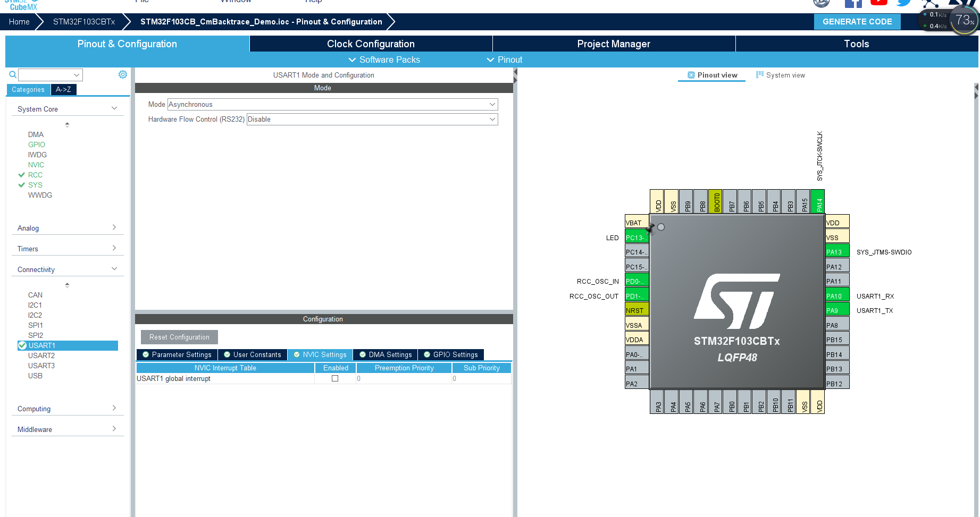Open the Hardware Flow Control dropdown

tap(492, 119)
